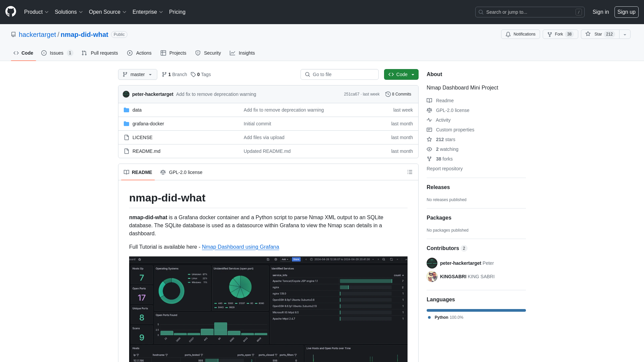
Task: Click the Readme book icon in About
Action: (x=429, y=101)
